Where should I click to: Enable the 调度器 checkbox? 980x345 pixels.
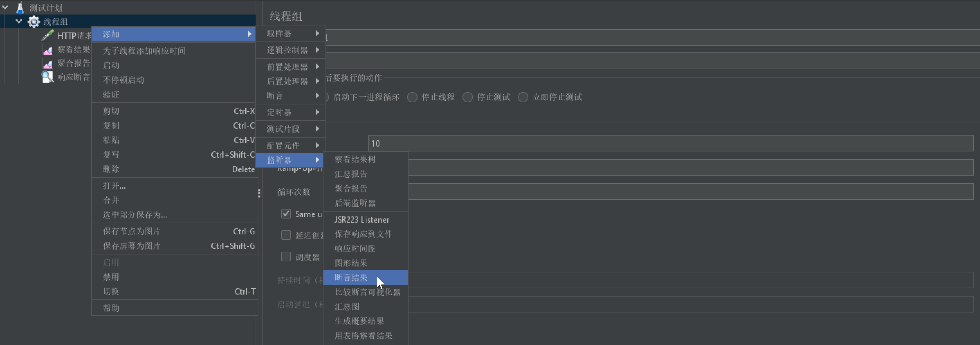click(286, 257)
